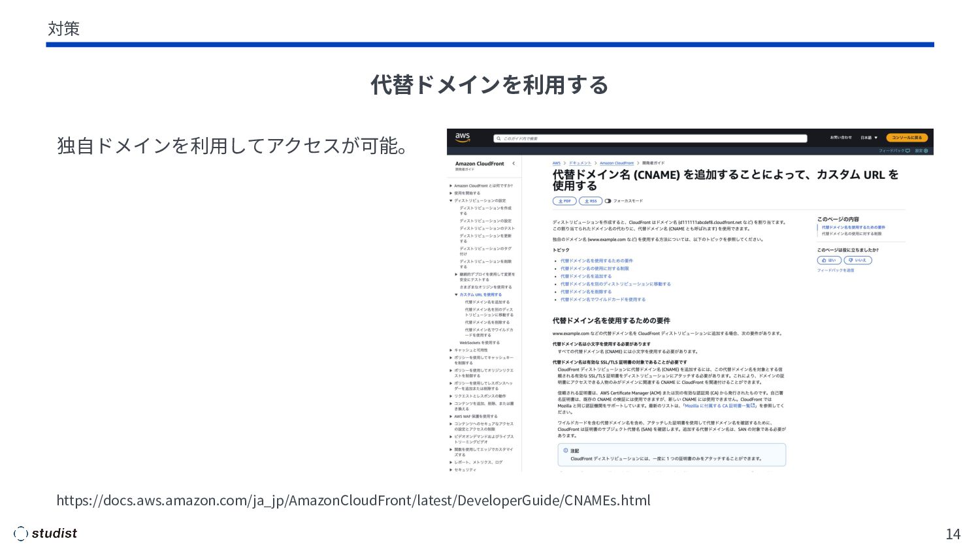
Task: Click the docs URL below the screenshot
Action: click(x=353, y=501)
